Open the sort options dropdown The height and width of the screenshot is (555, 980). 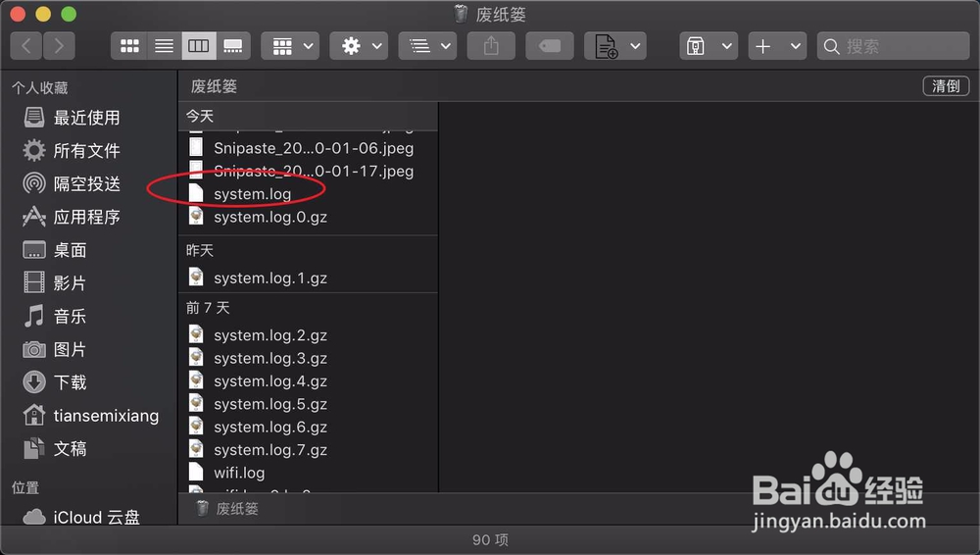(427, 46)
